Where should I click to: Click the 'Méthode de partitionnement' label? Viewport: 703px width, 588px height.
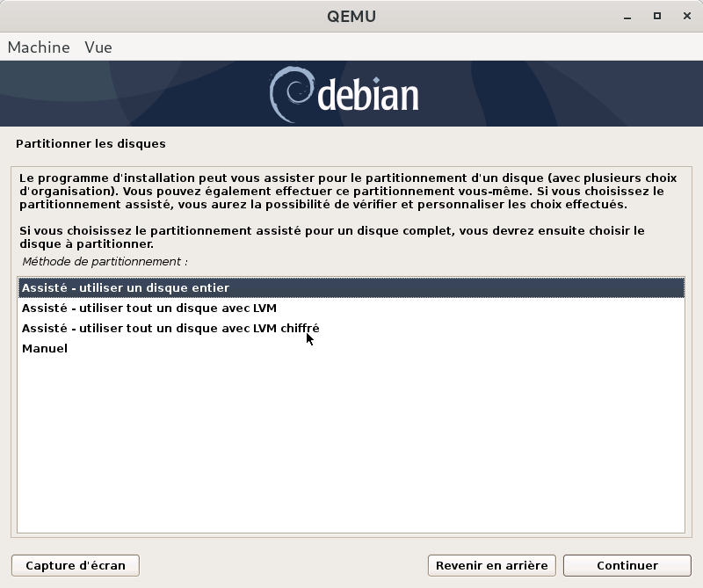105,262
